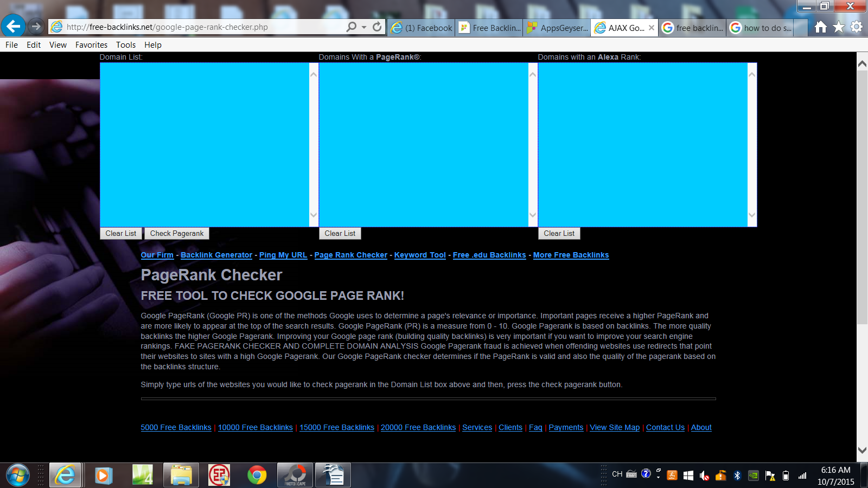868x488 pixels.
Task: Click the muted volume tray icon
Action: (705, 476)
